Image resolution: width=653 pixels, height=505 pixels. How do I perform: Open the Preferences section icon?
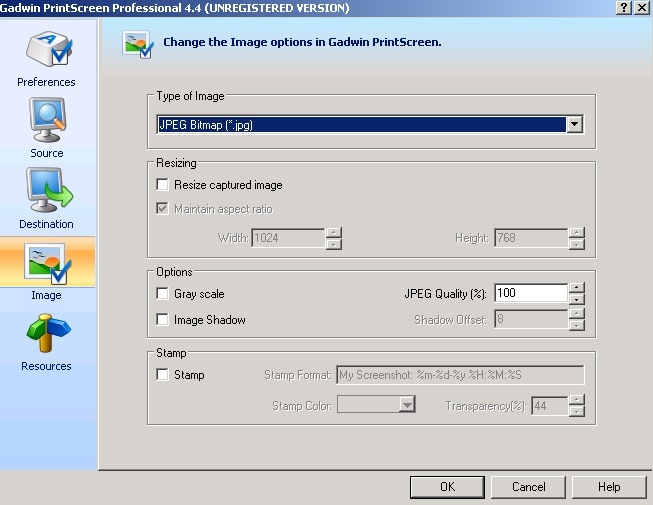pyautogui.click(x=49, y=49)
